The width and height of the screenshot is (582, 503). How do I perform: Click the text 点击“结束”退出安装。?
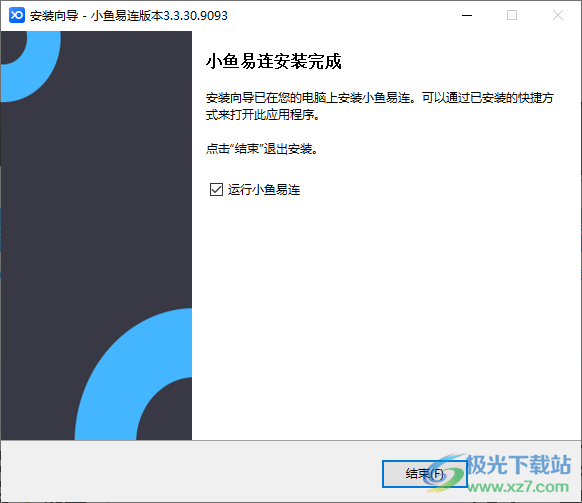click(262, 149)
